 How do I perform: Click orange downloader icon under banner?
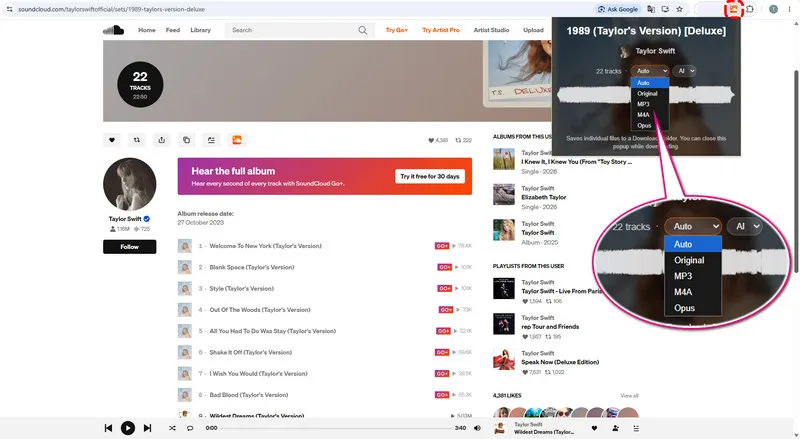237,140
